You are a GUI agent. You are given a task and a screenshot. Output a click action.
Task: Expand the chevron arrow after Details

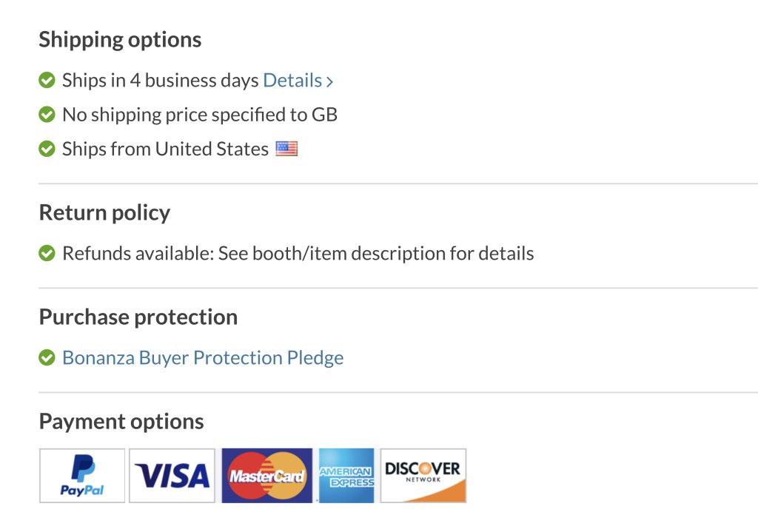pyautogui.click(x=329, y=81)
